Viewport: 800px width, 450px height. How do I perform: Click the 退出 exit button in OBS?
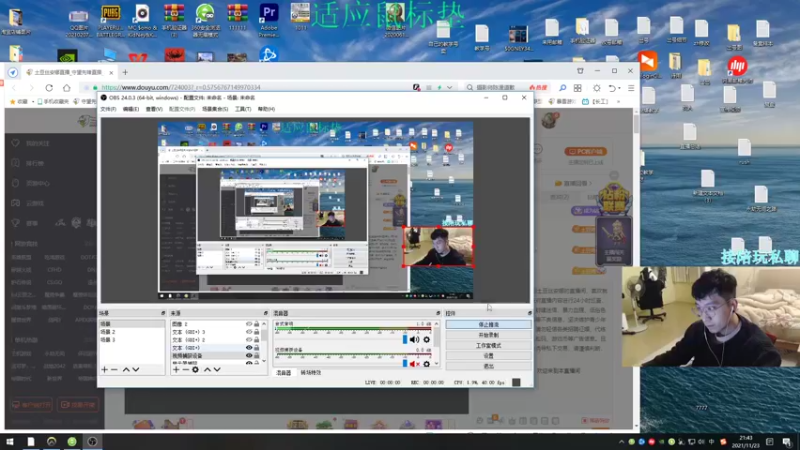tap(488, 366)
